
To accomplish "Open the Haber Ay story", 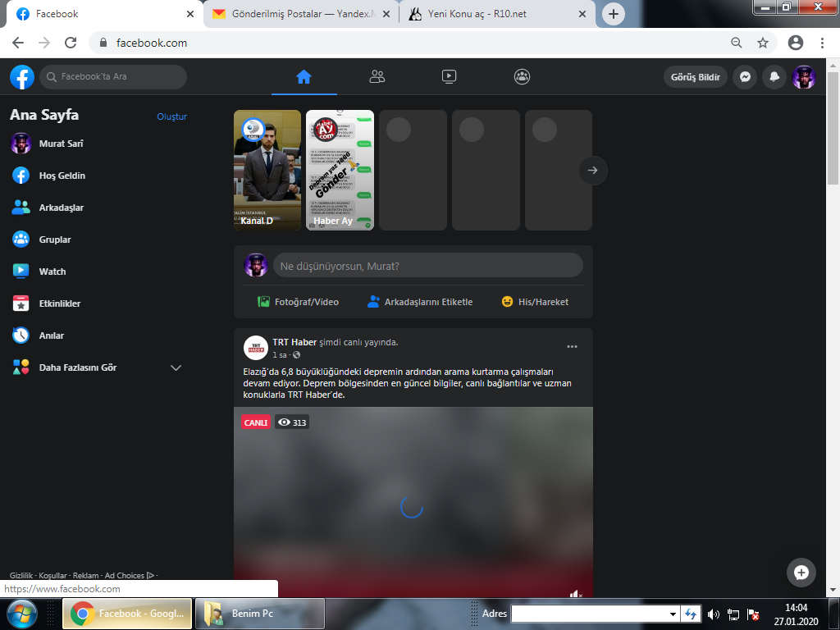I will pyautogui.click(x=340, y=171).
